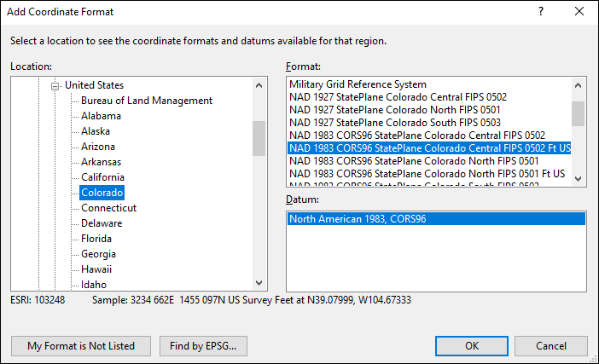Select the highlighted Colorado location
Viewport: 599px width, 364px height.
pyautogui.click(x=102, y=193)
